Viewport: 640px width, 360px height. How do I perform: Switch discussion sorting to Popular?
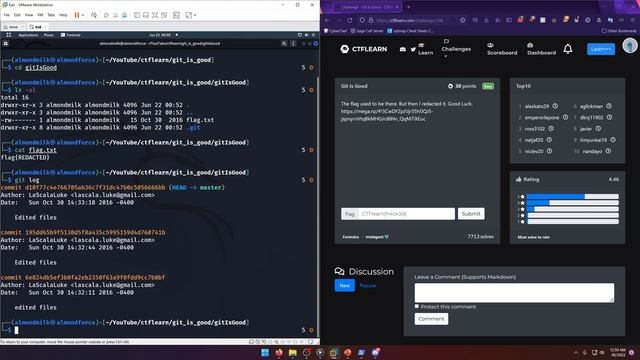pos(368,286)
